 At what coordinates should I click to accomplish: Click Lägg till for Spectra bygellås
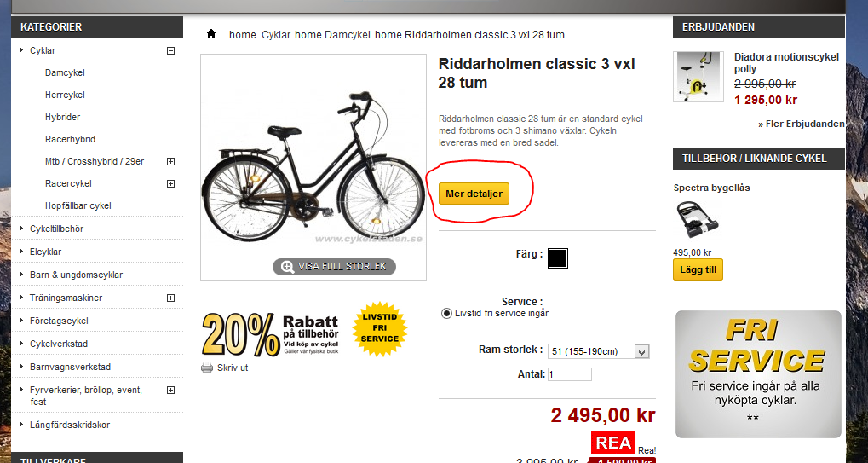pyautogui.click(x=698, y=269)
